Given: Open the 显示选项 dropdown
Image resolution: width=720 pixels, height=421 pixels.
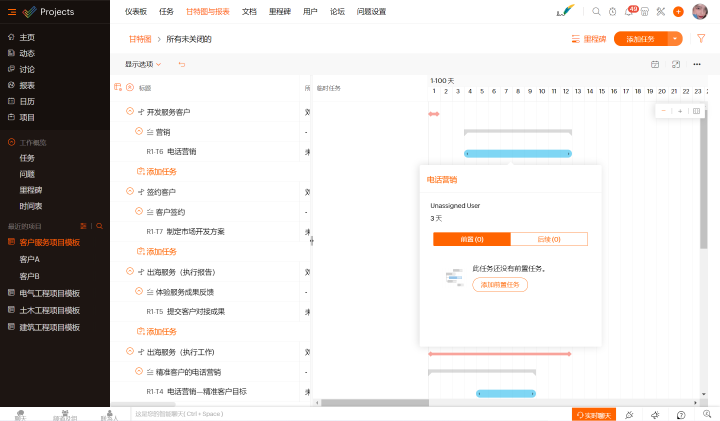Looking at the screenshot, I should [143, 64].
